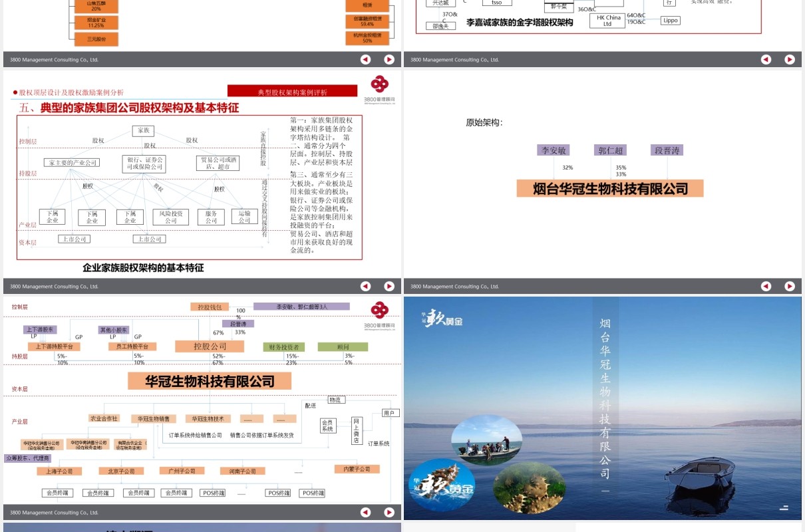Click 3800 logo on 家族集团股权架构 slide
This screenshot has height=532, width=805.
pyautogui.click(x=380, y=89)
